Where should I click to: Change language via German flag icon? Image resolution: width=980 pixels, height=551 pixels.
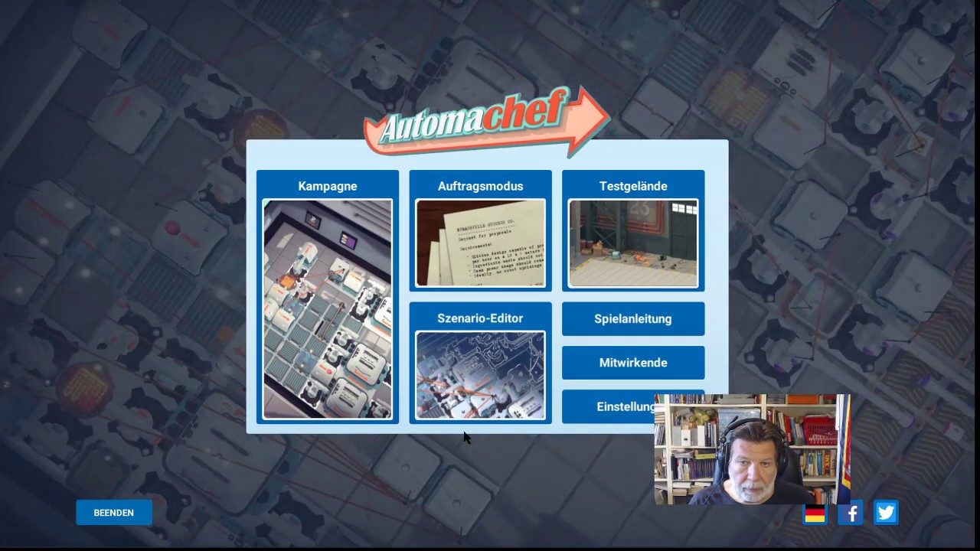click(815, 514)
